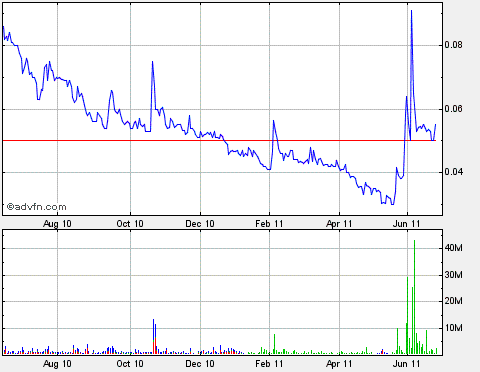Click the 0.06 price axis label

pyautogui.click(x=454, y=109)
